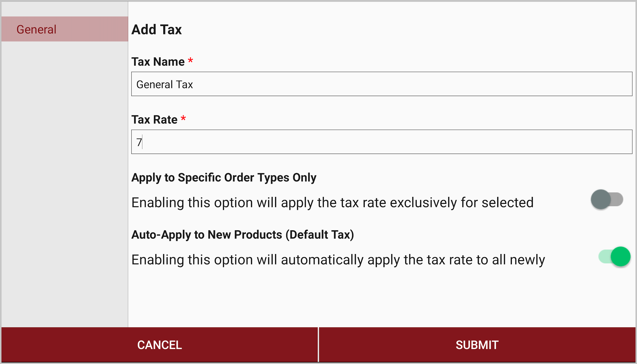Select the General sidebar tab

click(65, 29)
